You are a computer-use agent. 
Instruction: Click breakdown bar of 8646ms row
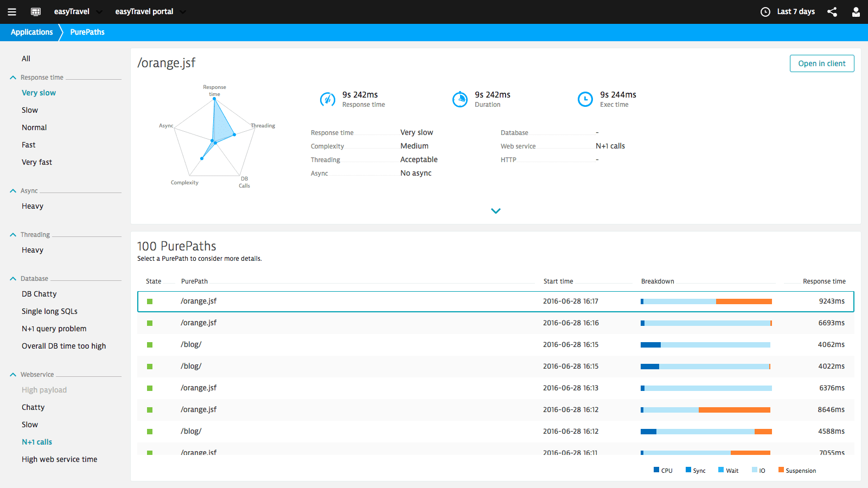(x=706, y=410)
